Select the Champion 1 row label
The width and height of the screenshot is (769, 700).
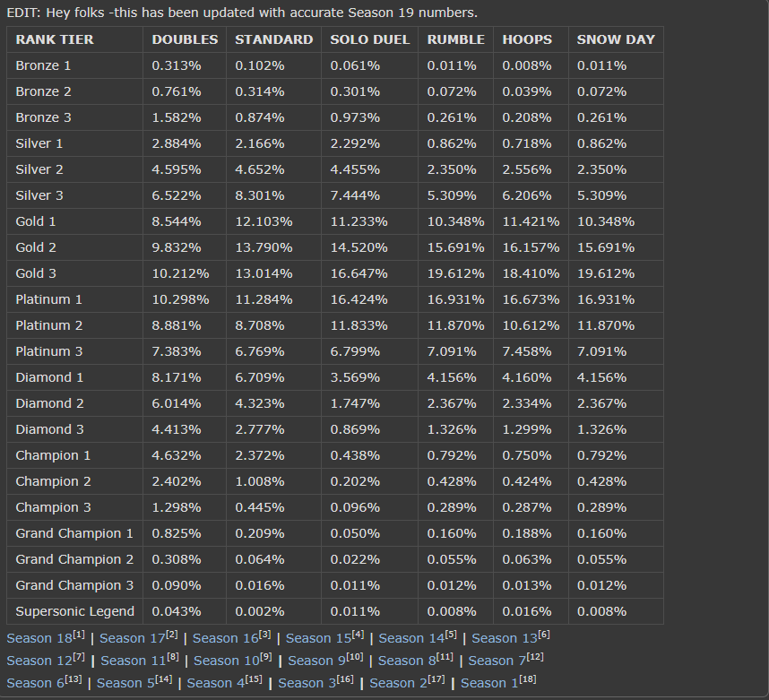click(x=53, y=455)
